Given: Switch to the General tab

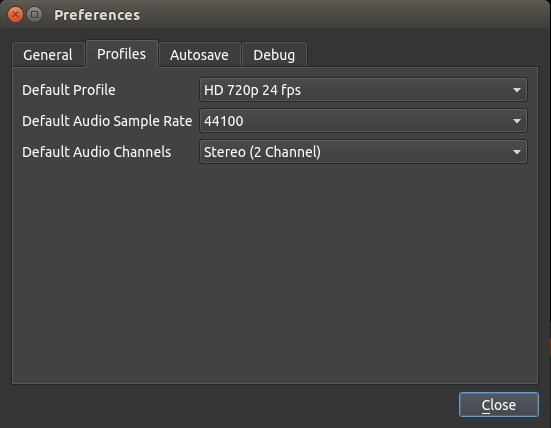Looking at the screenshot, I should (48, 55).
